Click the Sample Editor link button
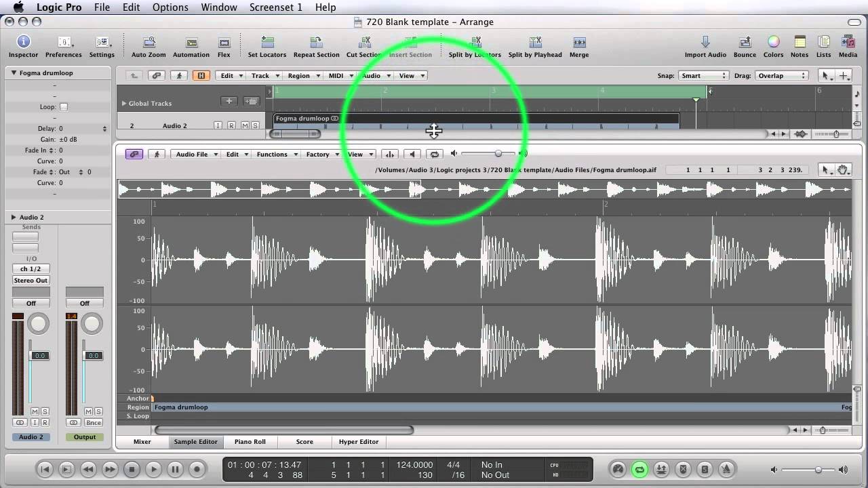The width and height of the screenshot is (868, 488). (134, 155)
